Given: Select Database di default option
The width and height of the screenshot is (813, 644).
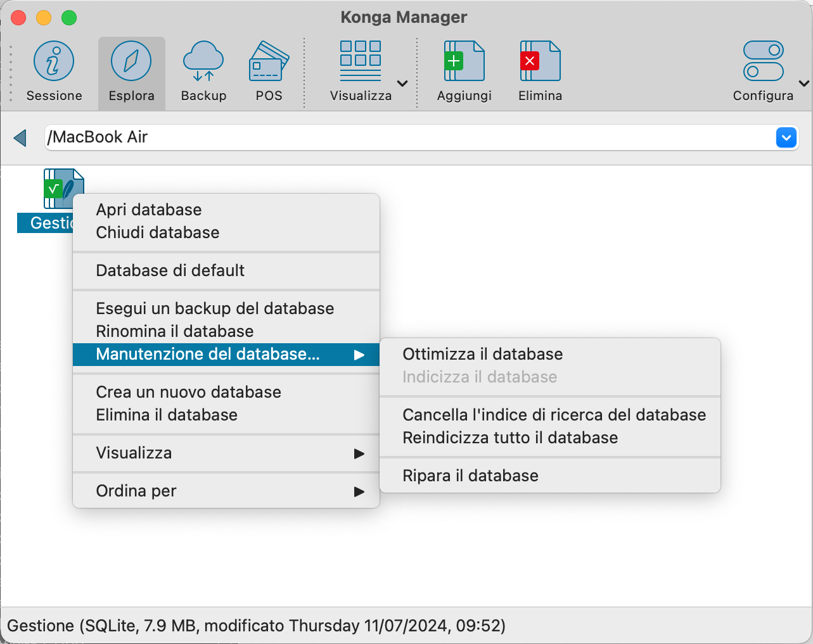Looking at the screenshot, I should [x=170, y=270].
